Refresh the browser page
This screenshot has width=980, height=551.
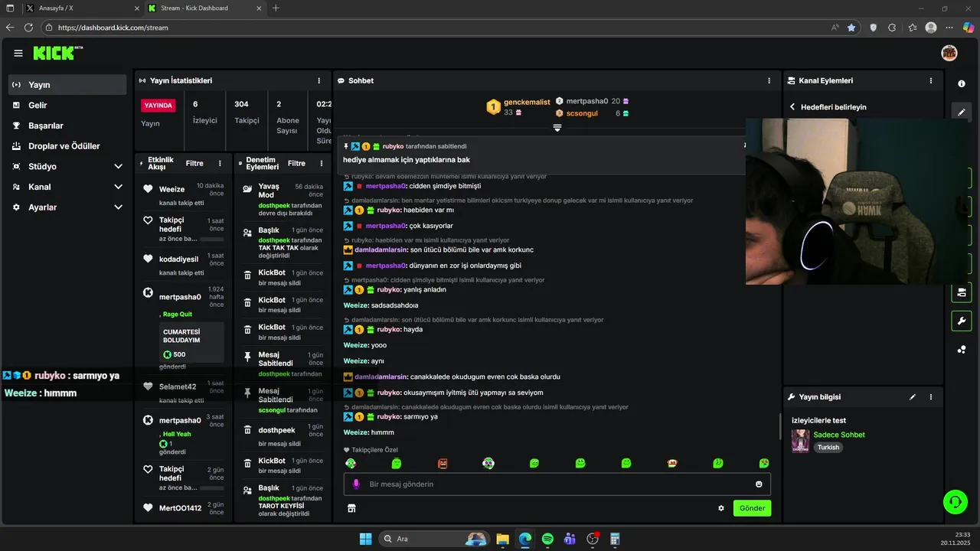click(28, 28)
